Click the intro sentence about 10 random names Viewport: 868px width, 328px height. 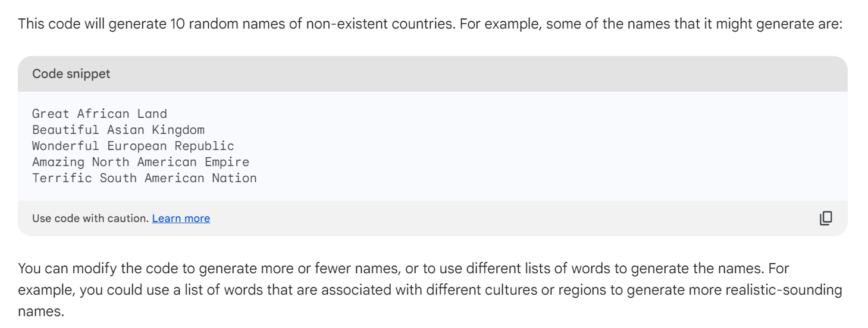pyautogui.click(x=430, y=25)
